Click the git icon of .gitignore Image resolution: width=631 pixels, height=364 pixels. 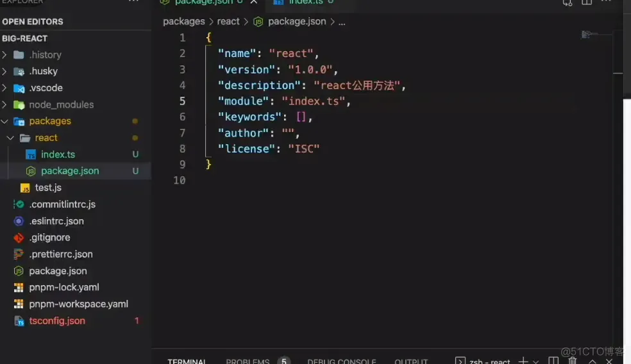tap(19, 238)
